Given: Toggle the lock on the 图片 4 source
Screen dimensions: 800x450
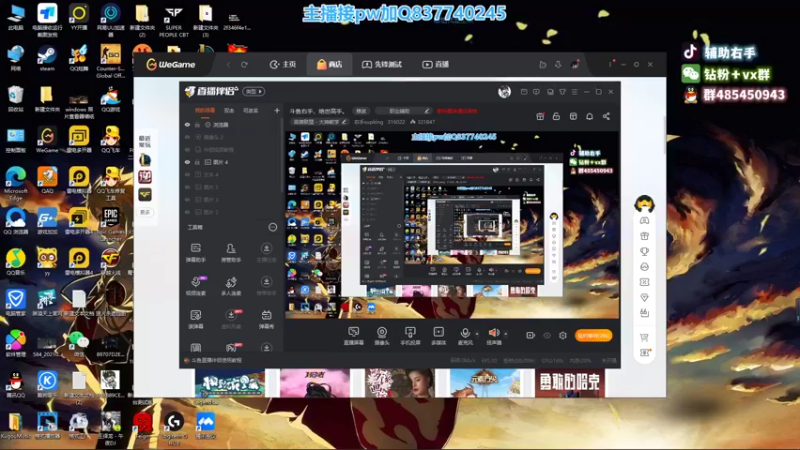Looking at the screenshot, I should [x=197, y=162].
